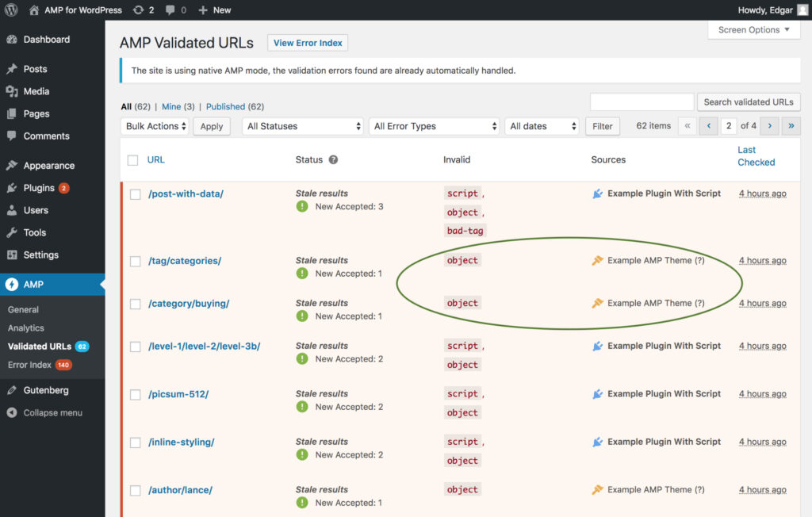The width and height of the screenshot is (812, 517).
Task: Show the Mine (3) filter view
Action: 178,106
